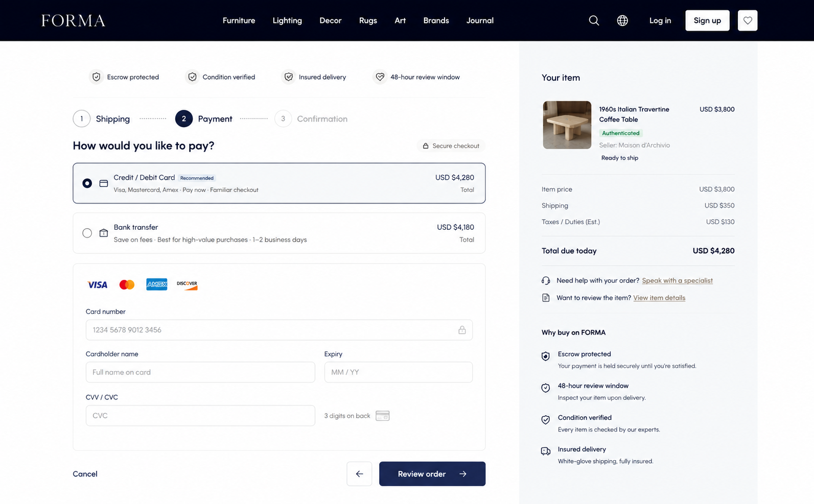Click the Taxes / Duties USD $130 value
Image resolution: width=814 pixels, height=504 pixels.
(720, 222)
